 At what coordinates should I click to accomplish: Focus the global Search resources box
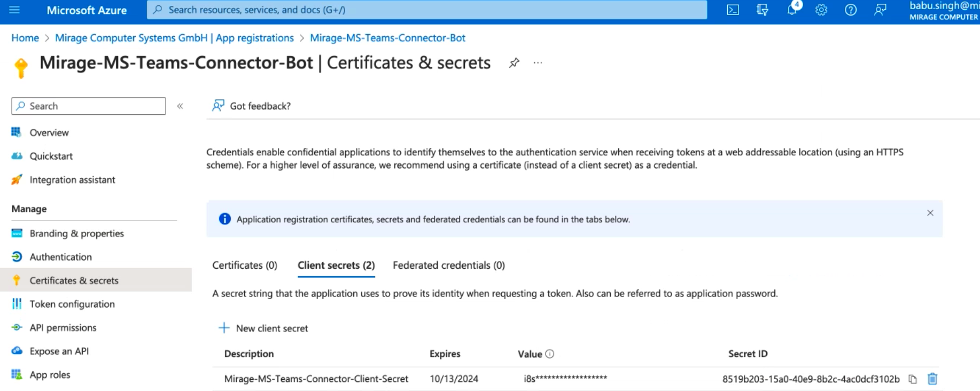[427, 10]
